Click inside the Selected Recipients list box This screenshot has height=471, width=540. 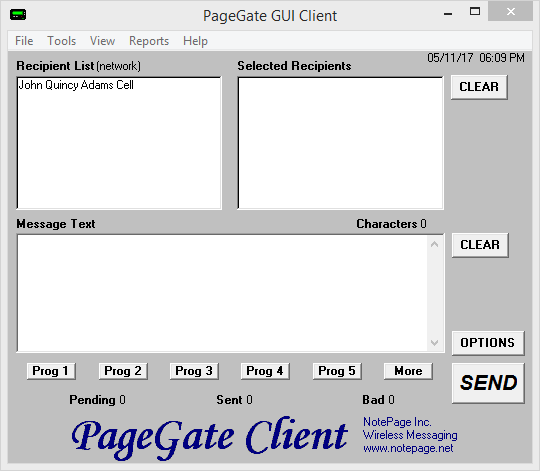pyautogui.click(x=340, y=143)
